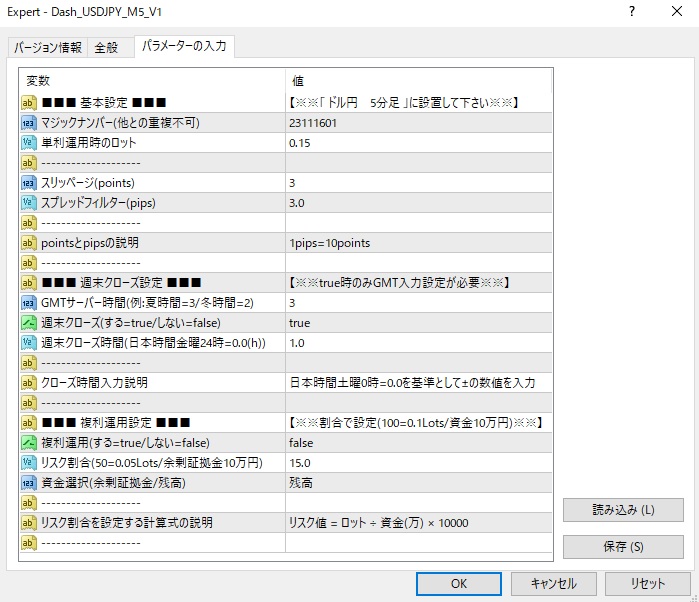This screenshot has width=699, height=602.
Task: Click the bool icon beside 複利運用(する=true) row
Action: (x=29, y=443)
